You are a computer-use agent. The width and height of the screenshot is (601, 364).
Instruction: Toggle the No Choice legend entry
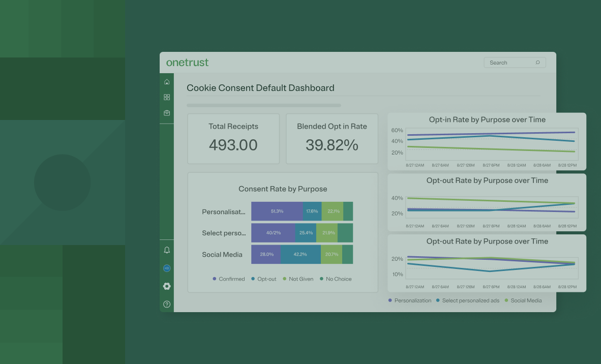pos(335,279)
